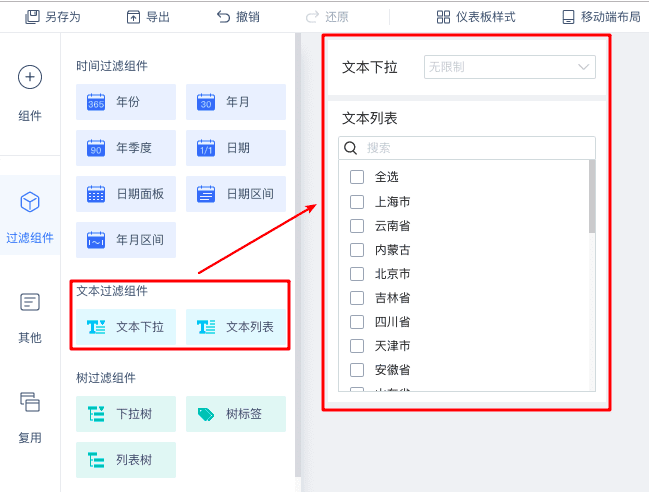Select the 树标签 tag component
Screen dimensions: 649x492
click(236, 414)
